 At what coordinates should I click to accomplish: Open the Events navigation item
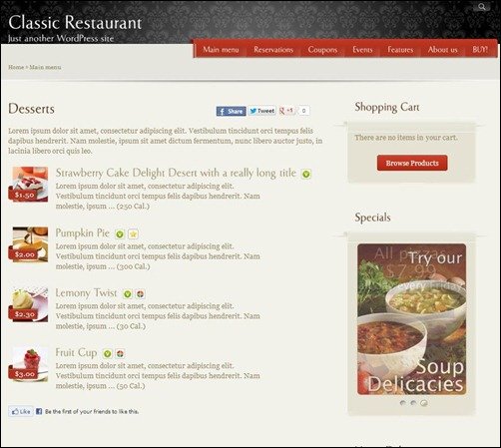(362, 50)
